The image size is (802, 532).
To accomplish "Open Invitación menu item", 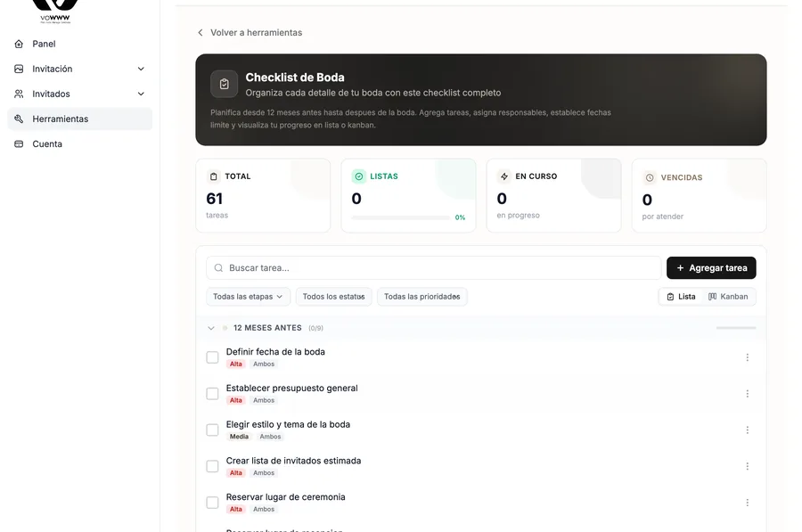I will 80,69.
